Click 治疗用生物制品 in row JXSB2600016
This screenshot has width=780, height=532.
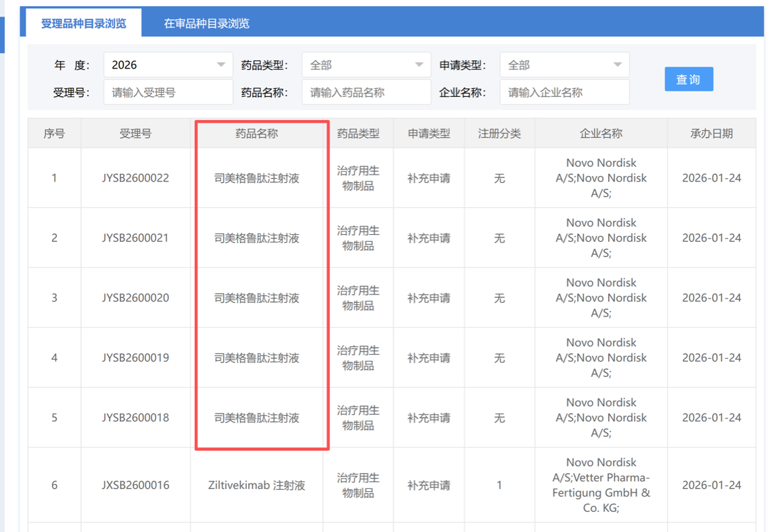click(x=358, y=486)
